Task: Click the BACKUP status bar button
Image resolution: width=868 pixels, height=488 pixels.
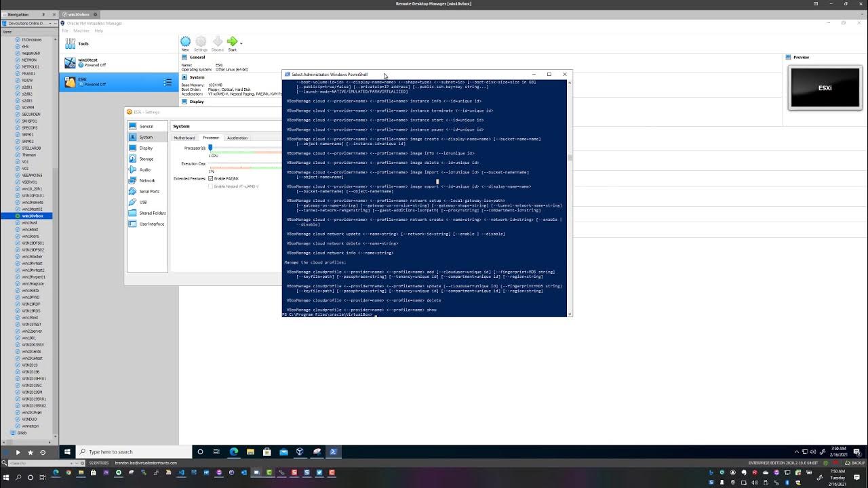Action: coord(854,463)
